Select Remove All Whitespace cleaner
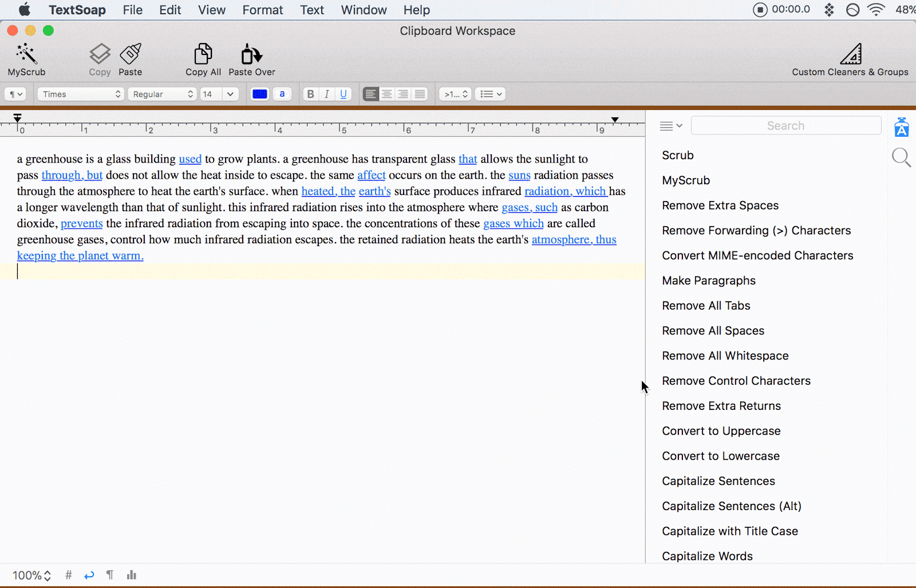 tap(725, 356)
